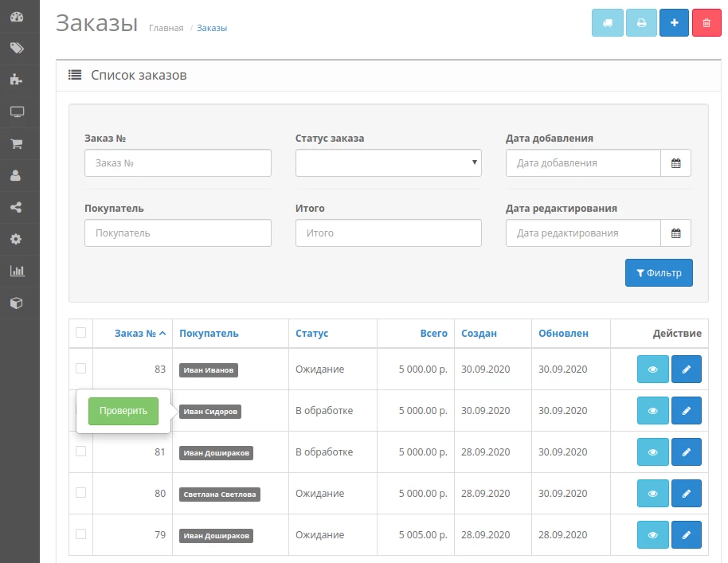Click the red trash delete button

[x=706, y=23]
